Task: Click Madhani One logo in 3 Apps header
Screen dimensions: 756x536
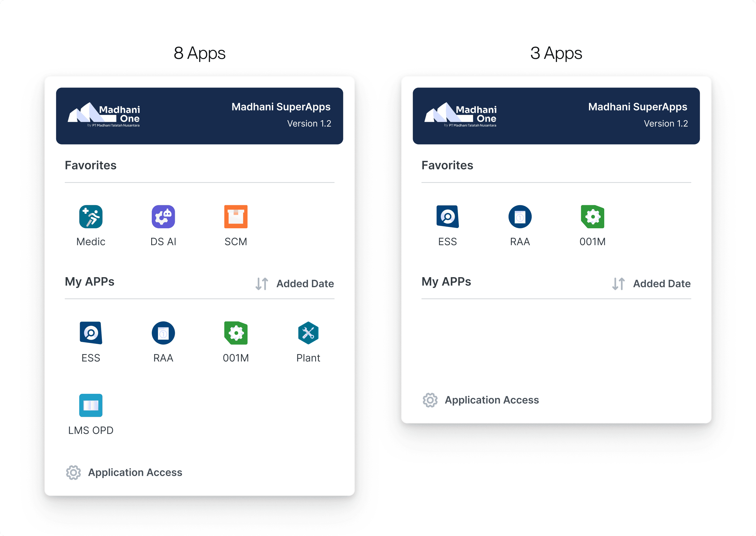Action: (x=460, y=114)
